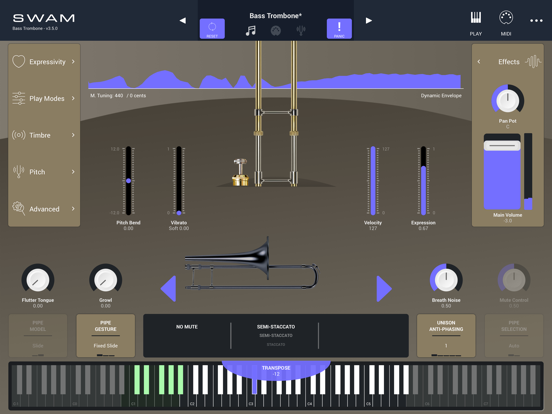The height and width of the screenshot is (414, 552).
Task: Click the dimmed tuning fork icon in header
Action: [301, 31]
